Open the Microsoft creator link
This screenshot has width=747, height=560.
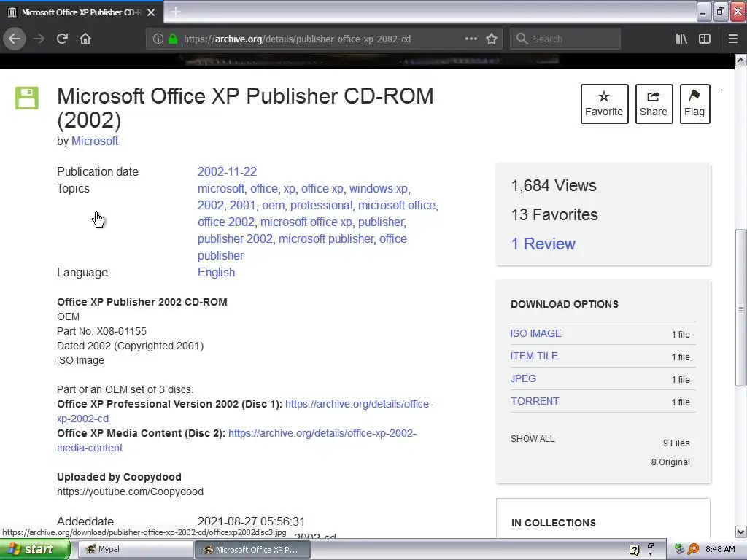(x=95, y=141)
